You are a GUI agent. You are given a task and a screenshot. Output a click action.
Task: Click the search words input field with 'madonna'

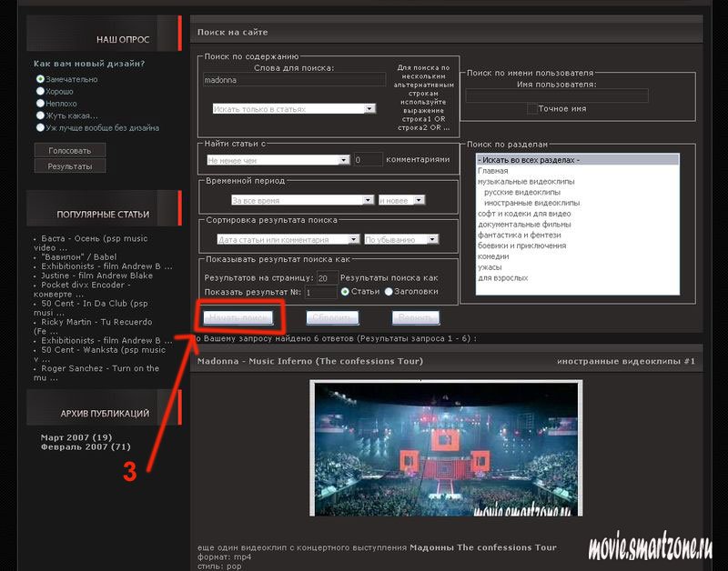[294, 80]
